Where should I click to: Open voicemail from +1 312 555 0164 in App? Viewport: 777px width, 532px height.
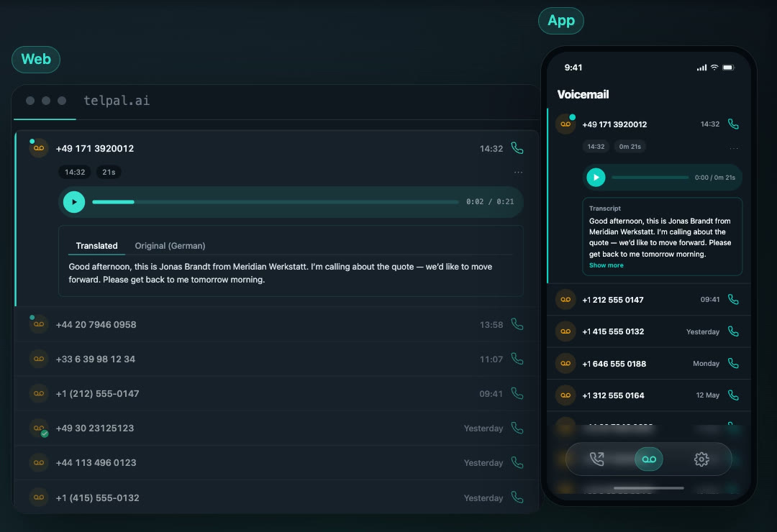click(x=649, y=395)
